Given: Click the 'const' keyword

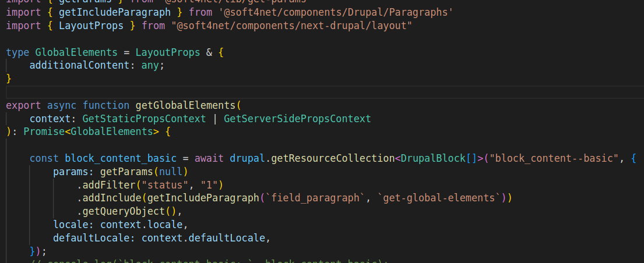Looking at the screenshot, I should 44,158.
